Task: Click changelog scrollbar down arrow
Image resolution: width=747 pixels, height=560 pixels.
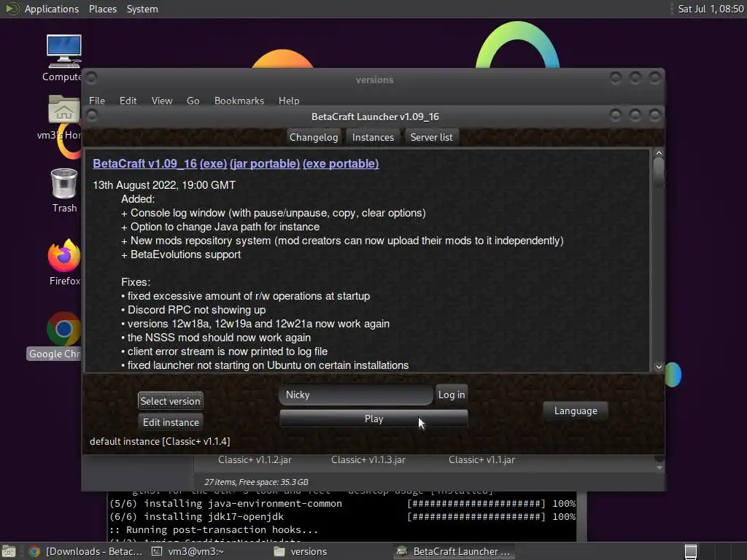Action: coord(659,367)
